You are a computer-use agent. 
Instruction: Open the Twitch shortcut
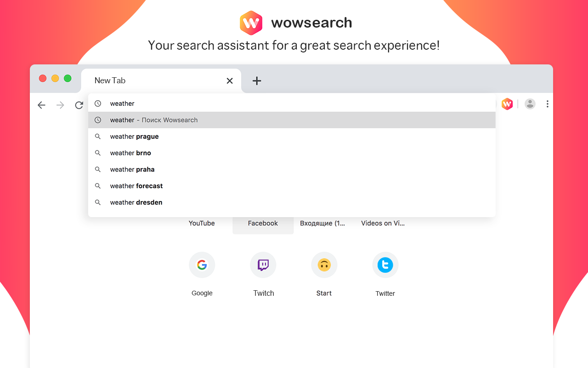263,265
